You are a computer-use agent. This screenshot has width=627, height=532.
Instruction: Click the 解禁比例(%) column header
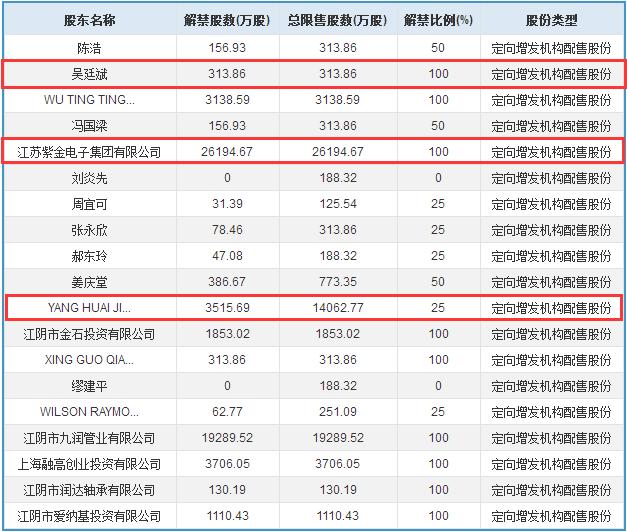coord(438,20)
